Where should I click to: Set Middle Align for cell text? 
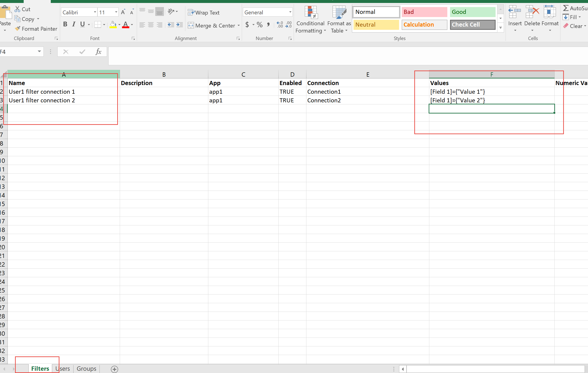(151, 11)
